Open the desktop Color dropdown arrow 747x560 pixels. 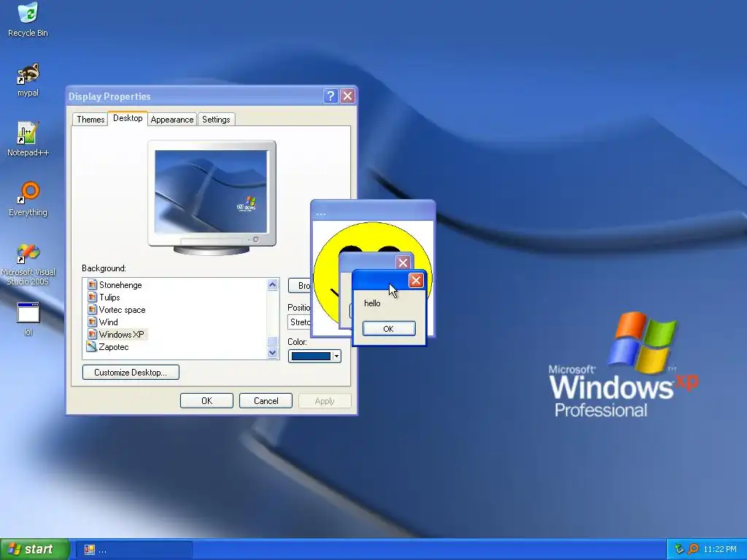pos(336,356)
